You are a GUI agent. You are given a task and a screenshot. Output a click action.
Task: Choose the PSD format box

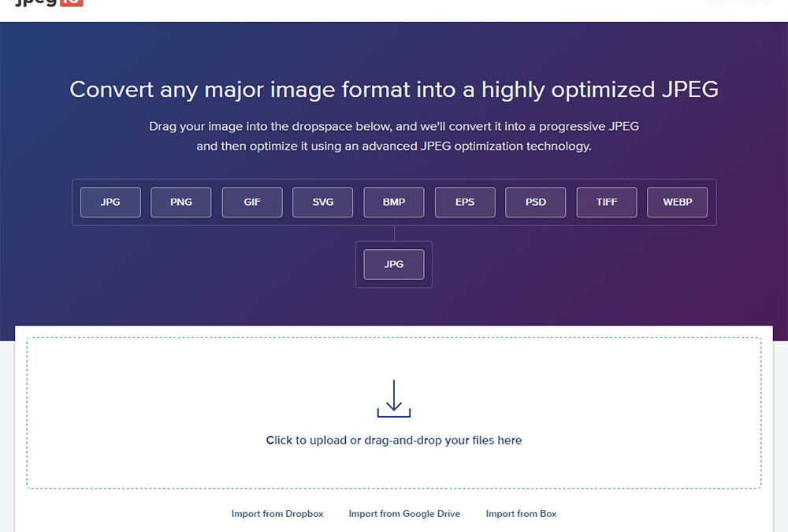tap(536, 202)
